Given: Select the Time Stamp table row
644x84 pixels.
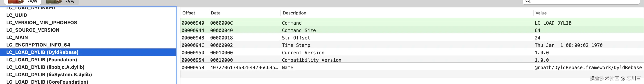Looking at the screenshot, I should tap(296, 45).
